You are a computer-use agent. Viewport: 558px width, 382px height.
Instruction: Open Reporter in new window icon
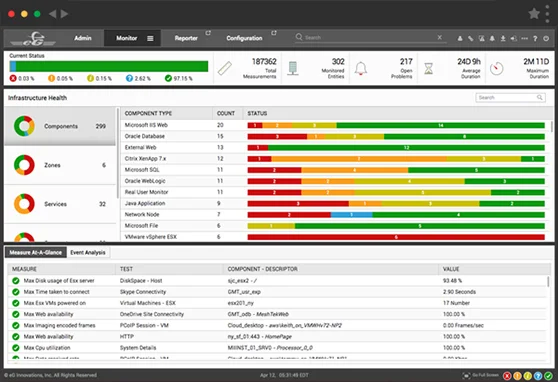click(x=208, y=33)
